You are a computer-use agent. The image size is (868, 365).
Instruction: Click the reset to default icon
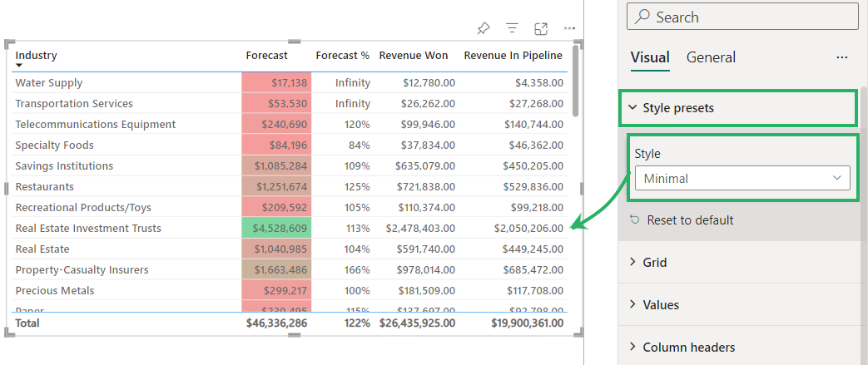635,220
